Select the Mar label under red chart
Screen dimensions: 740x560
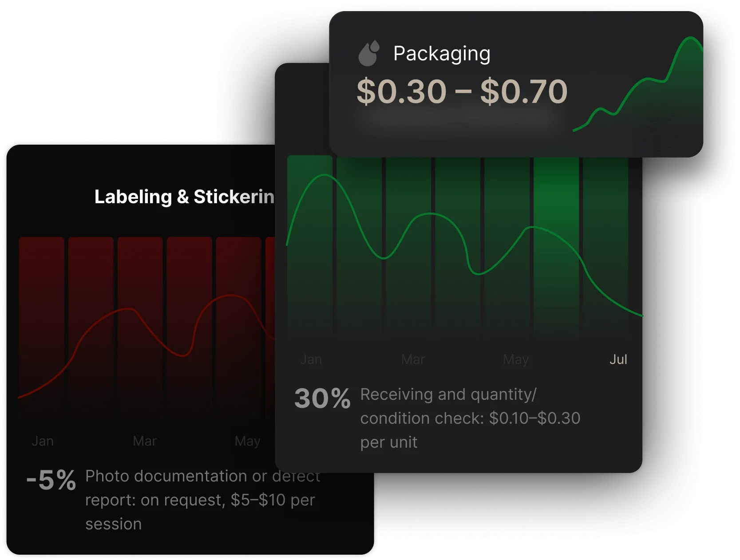click(x=145, y=441)
